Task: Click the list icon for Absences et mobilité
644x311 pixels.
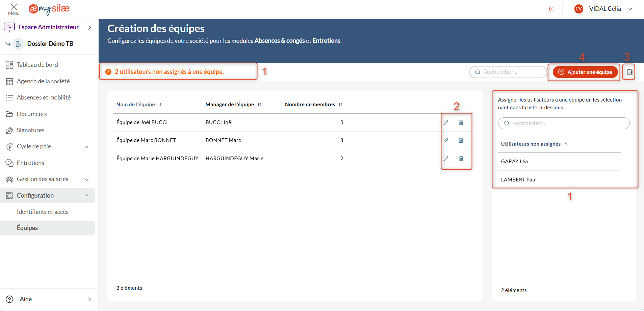Action: [9, 98]
